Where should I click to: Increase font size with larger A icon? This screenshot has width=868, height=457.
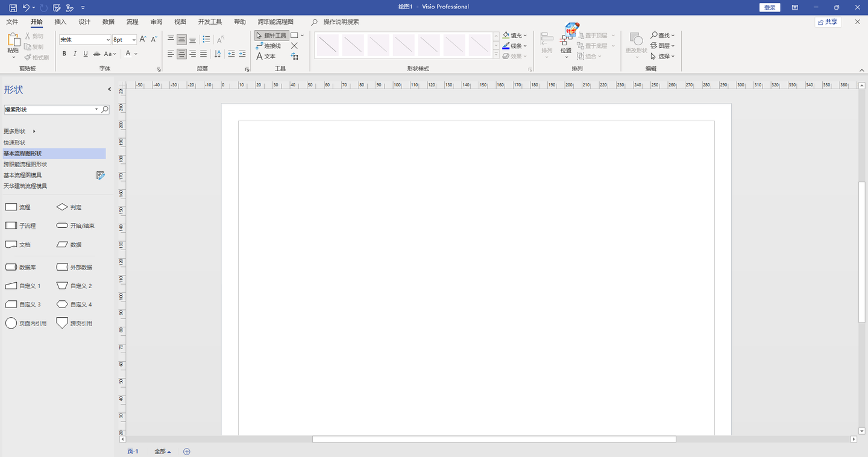[143, 39]
